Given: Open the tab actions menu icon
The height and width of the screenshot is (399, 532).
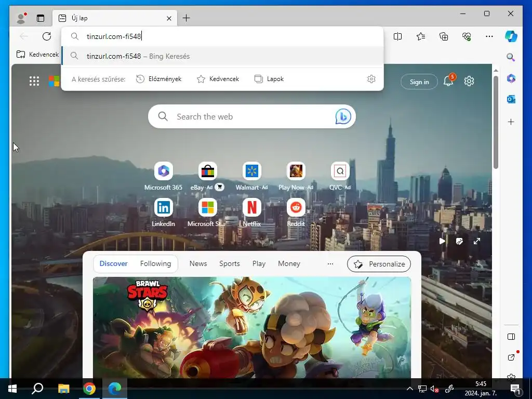Looking at the screenshot, I should 41,18.
